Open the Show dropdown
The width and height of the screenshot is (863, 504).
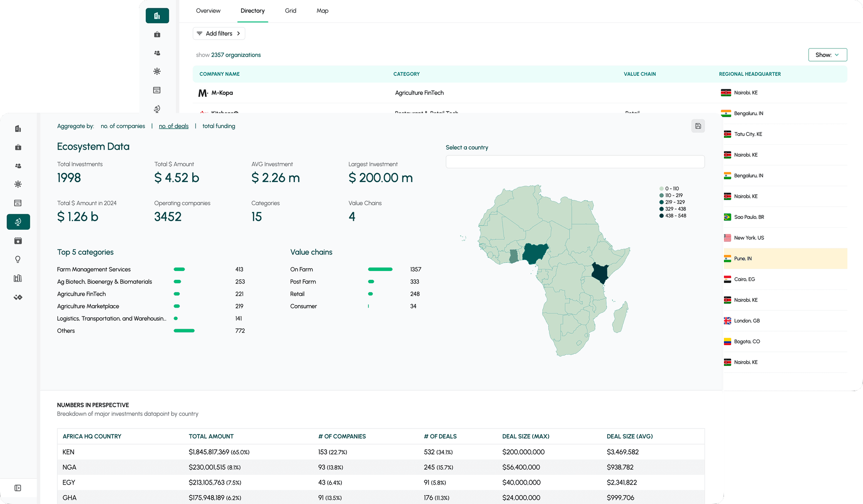[x=827, y=55]
